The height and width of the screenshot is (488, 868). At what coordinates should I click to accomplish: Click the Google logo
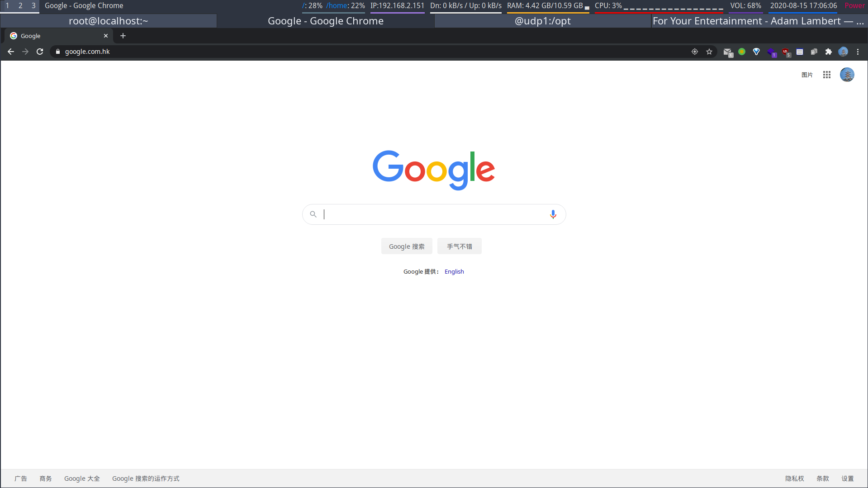pos(434,170)
